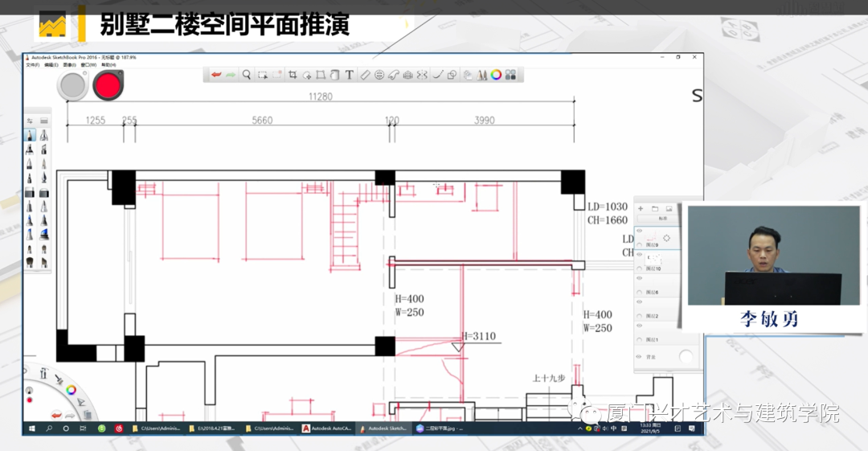Open the taskbar search magnifier
This screenshot has width=868, height=451.
pyautogui.click(x=49, y=428)
